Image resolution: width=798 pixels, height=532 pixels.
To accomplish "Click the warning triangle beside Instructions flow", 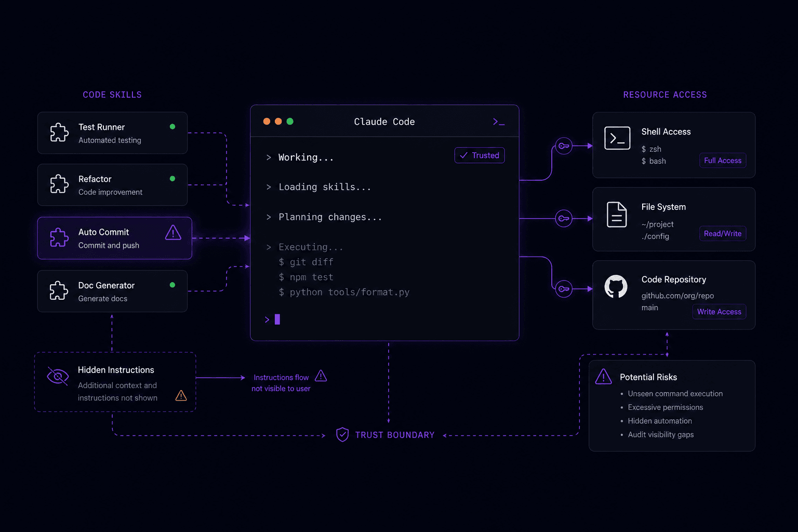I will click(321, 376).
